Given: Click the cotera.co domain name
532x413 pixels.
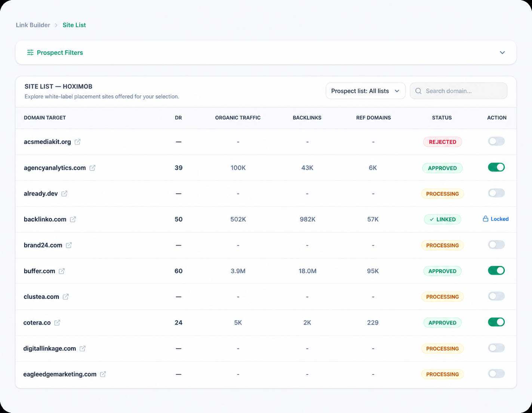Looking at the screenshot, I should click(37, 323).
